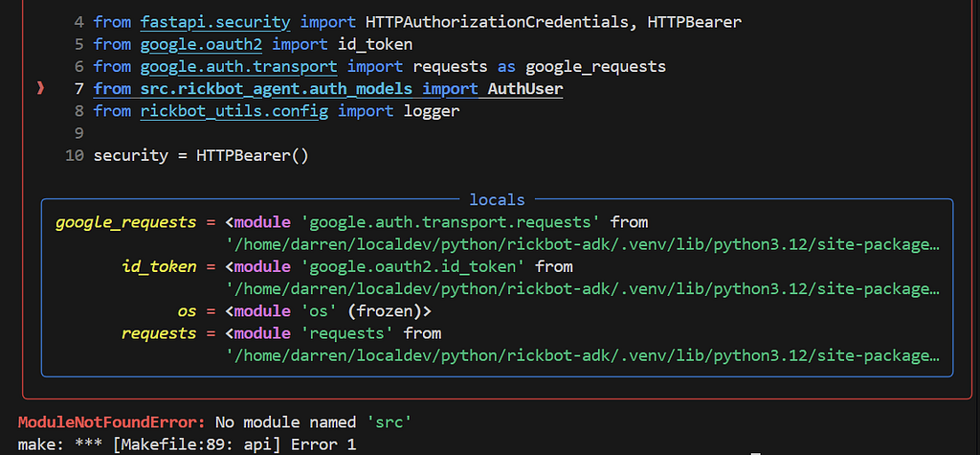The height and width of the screenshot is (455, 980).
Task: Click the locals panel title
Action: pyautogui.click(x=497, y=199)
